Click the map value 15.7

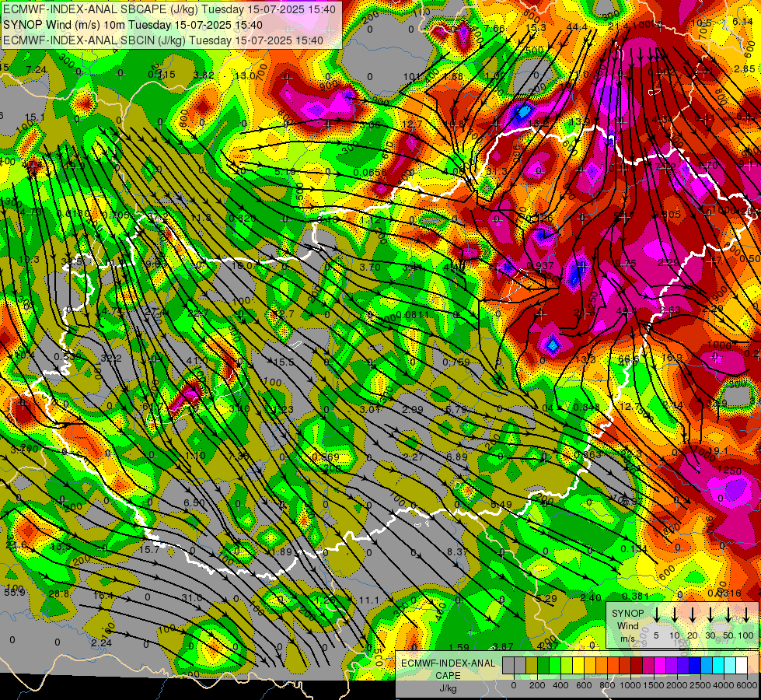click(149, 549)
